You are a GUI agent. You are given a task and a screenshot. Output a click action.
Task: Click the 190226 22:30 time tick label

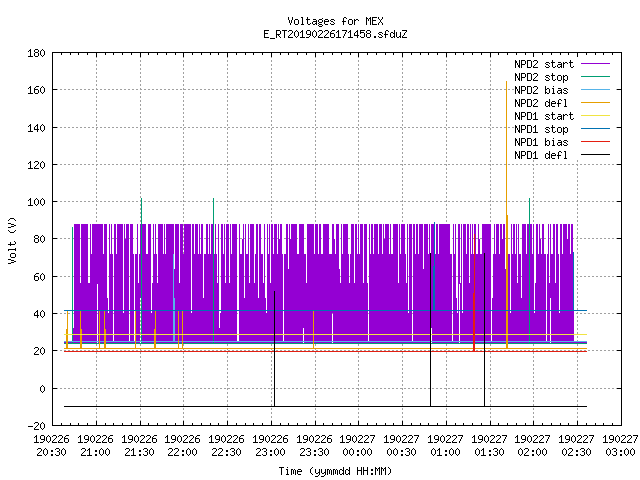227,446
